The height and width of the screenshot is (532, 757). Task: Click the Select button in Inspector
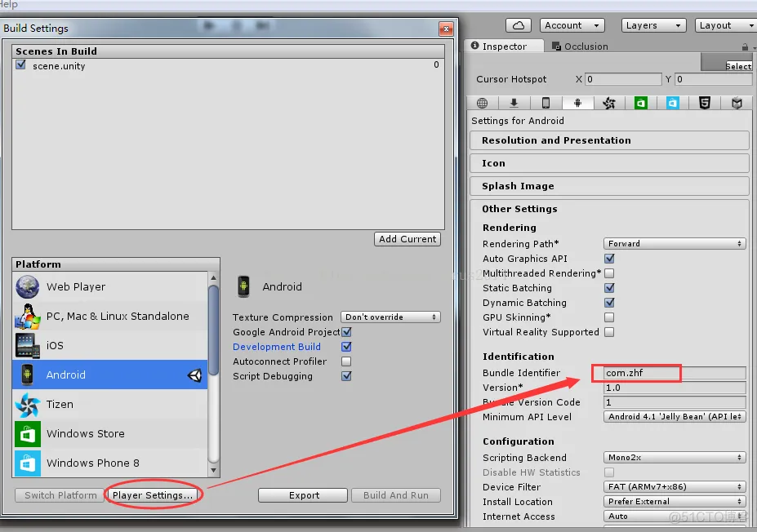[x=738, y=66]
